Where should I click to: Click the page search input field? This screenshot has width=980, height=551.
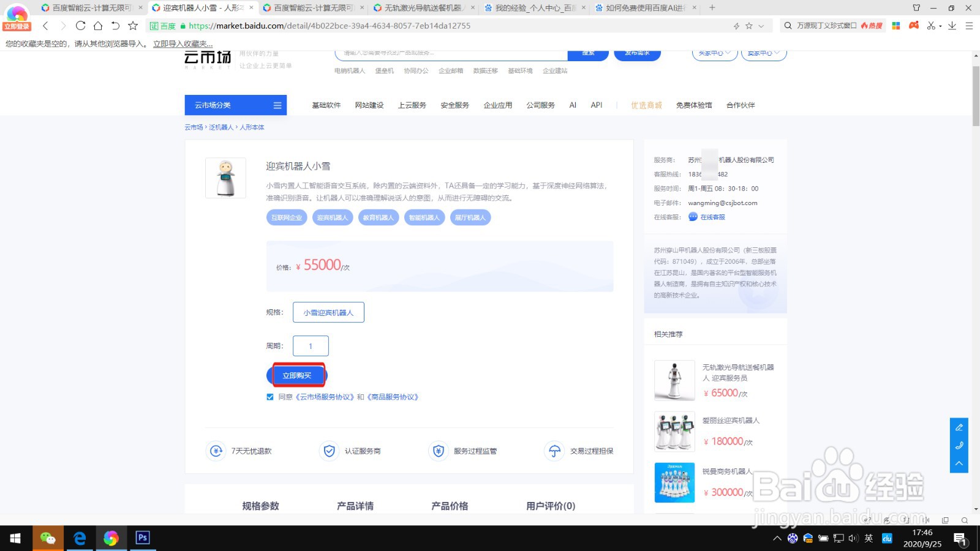click(x=451, y=54)
